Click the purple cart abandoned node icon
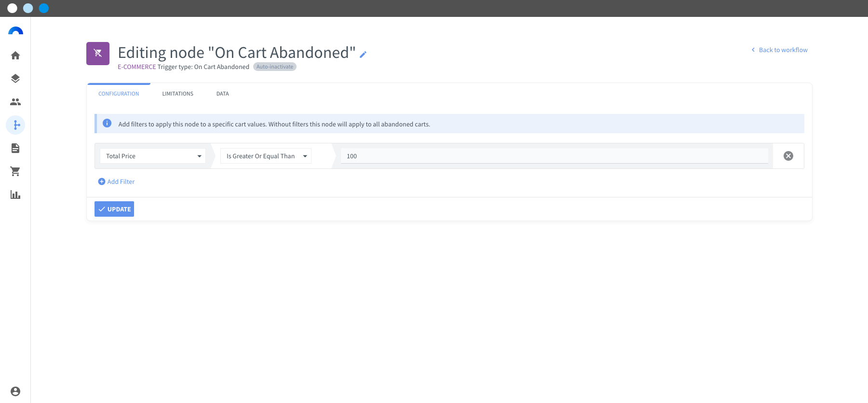The image size is (868, 403). coord(98,54)
